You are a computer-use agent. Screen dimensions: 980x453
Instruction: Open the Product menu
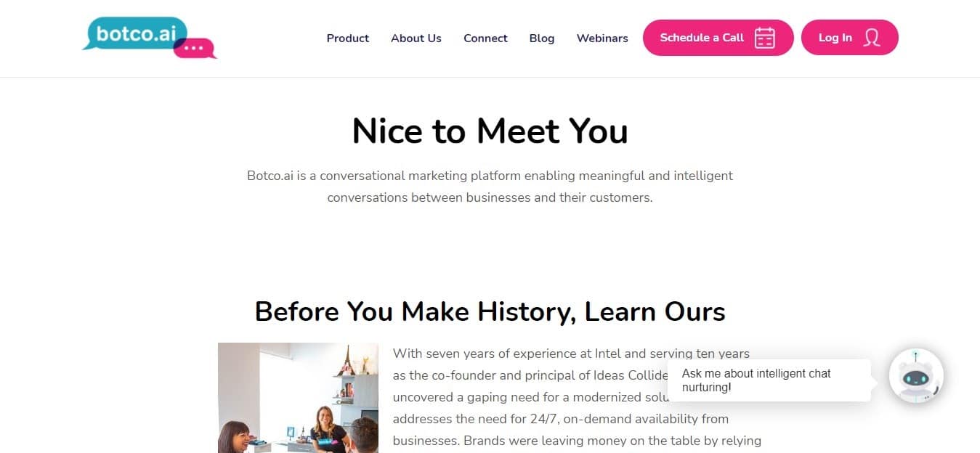[x=347, y=38]
